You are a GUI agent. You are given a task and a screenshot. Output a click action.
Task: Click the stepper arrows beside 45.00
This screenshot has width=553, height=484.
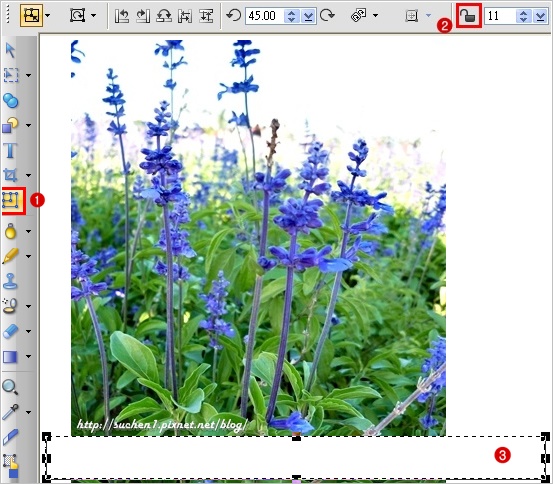point(291,16)
